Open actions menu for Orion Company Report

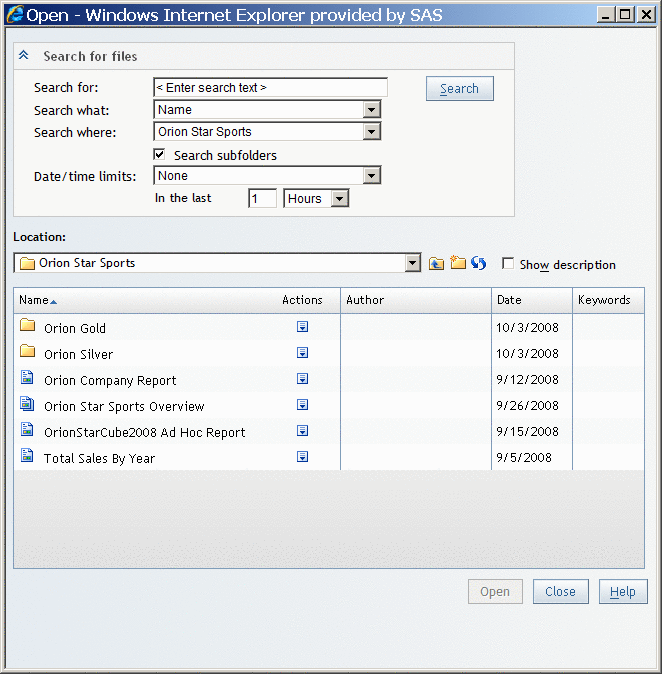pos(302,379)
